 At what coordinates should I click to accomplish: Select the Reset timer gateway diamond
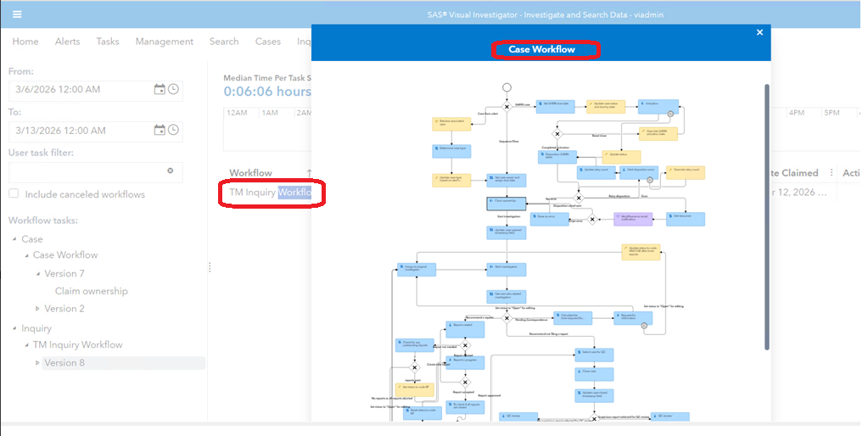pos(557,134)
